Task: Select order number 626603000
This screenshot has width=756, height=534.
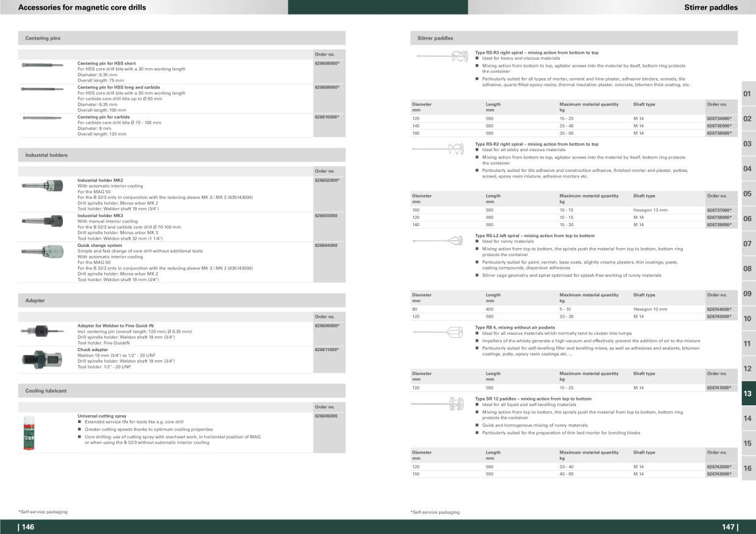Action: coord(326,216)
